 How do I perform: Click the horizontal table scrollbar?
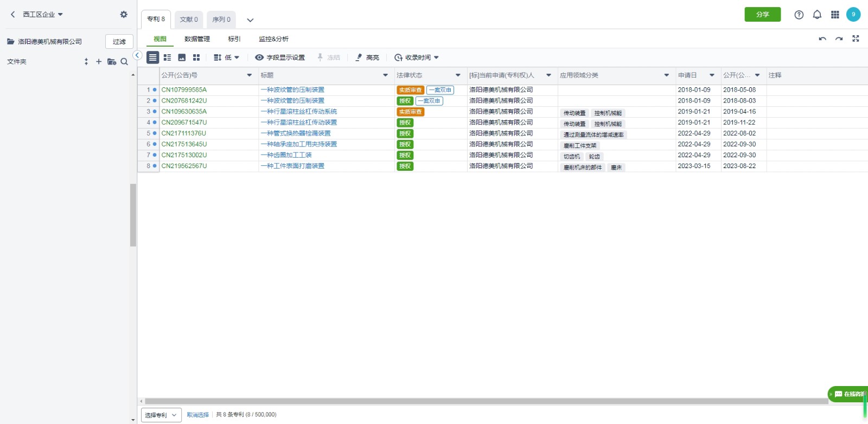[486, 401]
